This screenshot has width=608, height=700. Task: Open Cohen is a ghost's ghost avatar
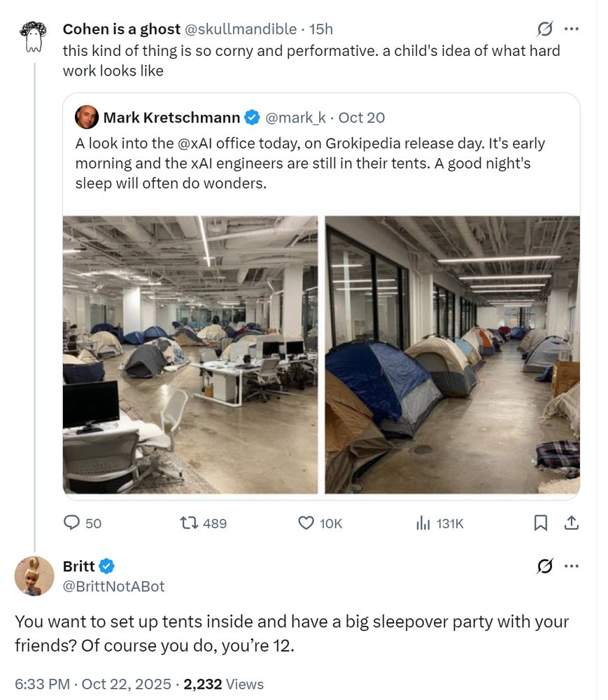point(34,36)
